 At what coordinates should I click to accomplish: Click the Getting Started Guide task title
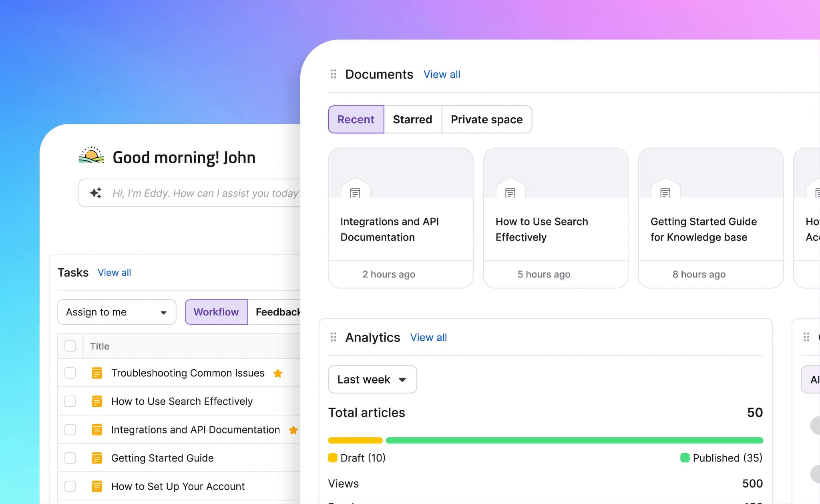click(x=162, y=458)
